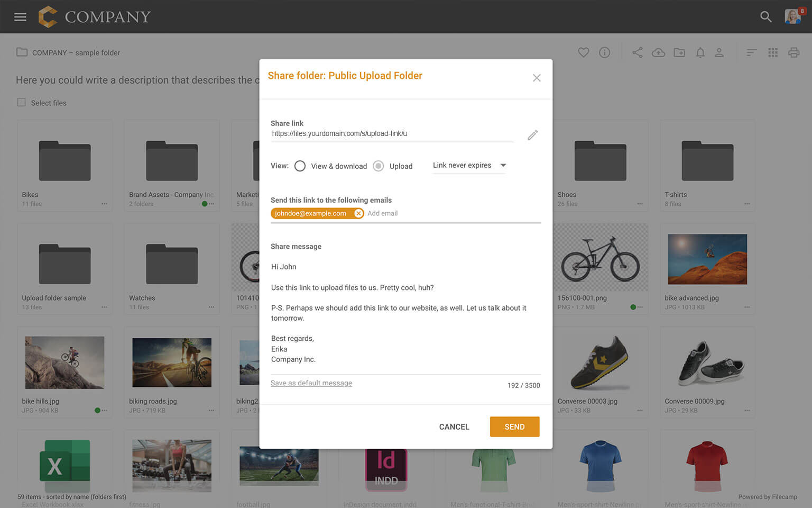The width and height of the screenshot is (812, 508).
Task: Edit the share link with pencil icon
Action: click(532, 135)
